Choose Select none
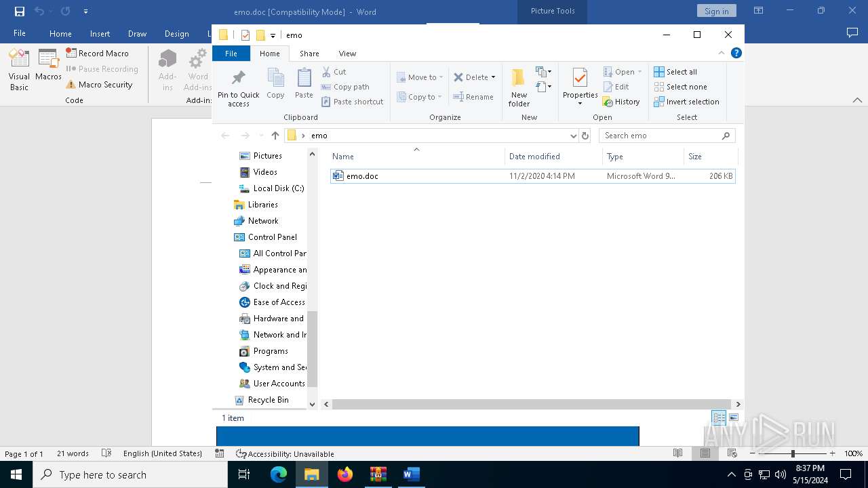Image resolution: width=868 pixels, height=488 pixels. pos(680,87)
